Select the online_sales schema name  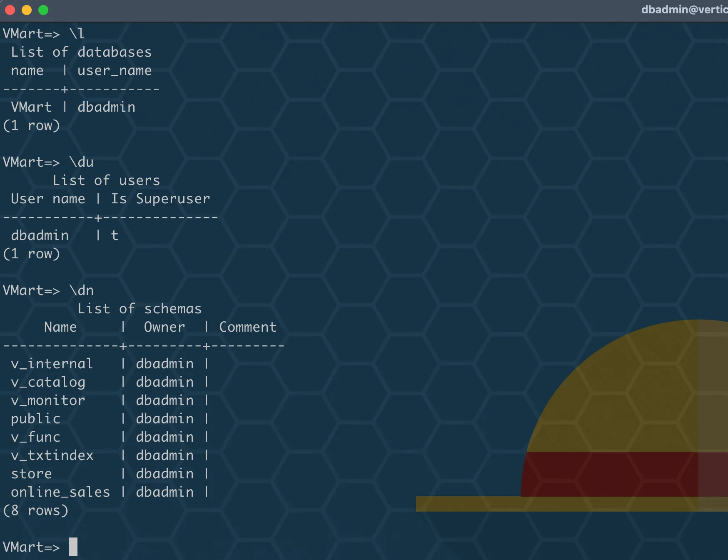(x=60, y=492)
